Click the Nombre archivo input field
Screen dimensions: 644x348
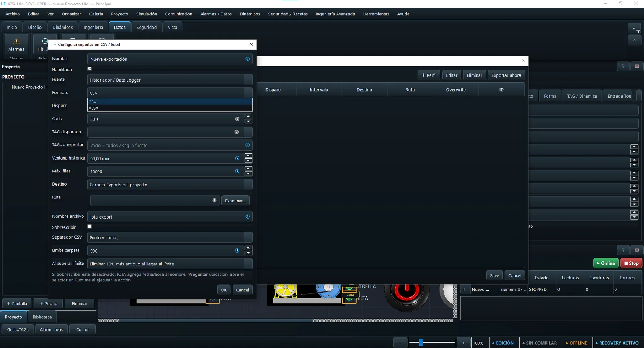pyautogui.click(x=170, y=217)
